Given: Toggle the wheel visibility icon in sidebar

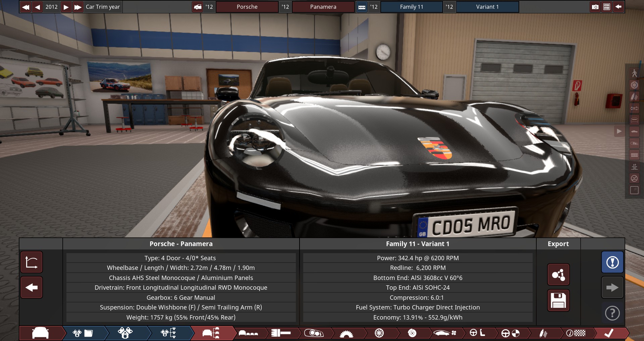Looking at the screenshot, I should (634, 85).
